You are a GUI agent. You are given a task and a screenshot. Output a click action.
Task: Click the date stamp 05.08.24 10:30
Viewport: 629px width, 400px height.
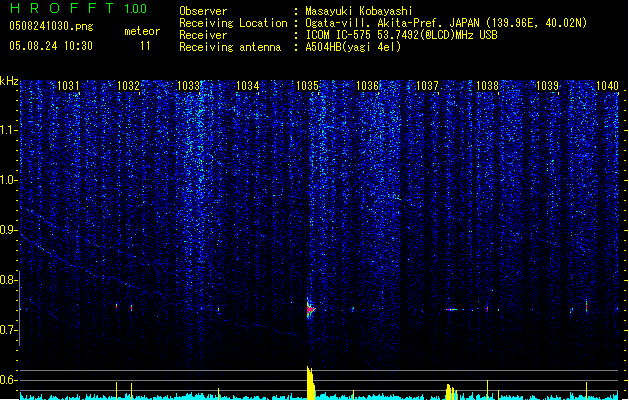(51, 46)
